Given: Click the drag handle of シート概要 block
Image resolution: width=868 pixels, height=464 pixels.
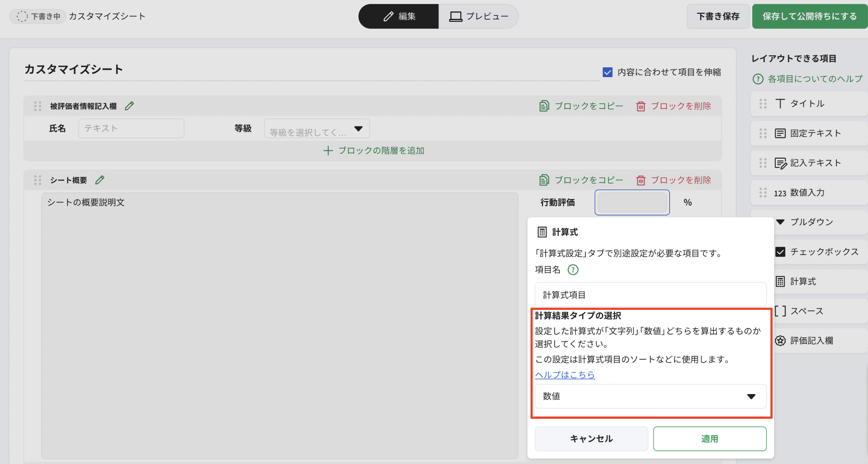Looking at the screenshot, I should 38,180.
